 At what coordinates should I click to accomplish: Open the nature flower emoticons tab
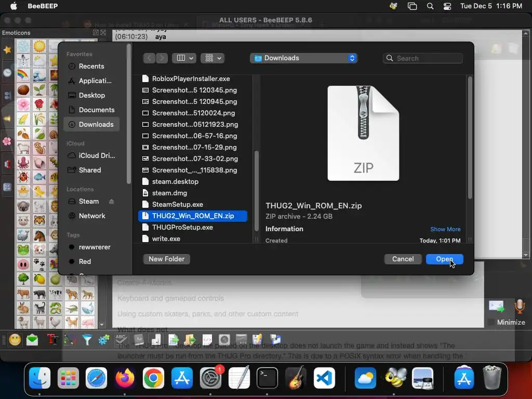click(7, 141)
